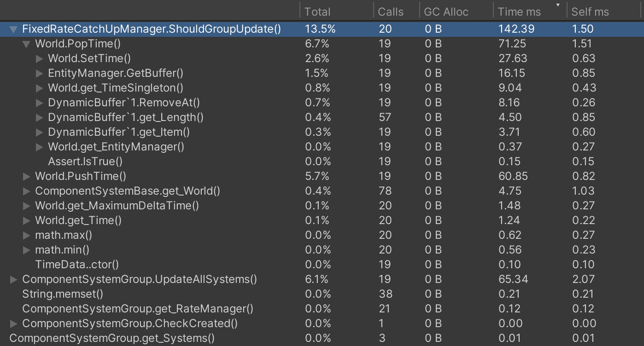The image size is (644, 346).
Task: Select the TimeData..ctor() row
Action: pyautogui.click(x=322, y=265)
